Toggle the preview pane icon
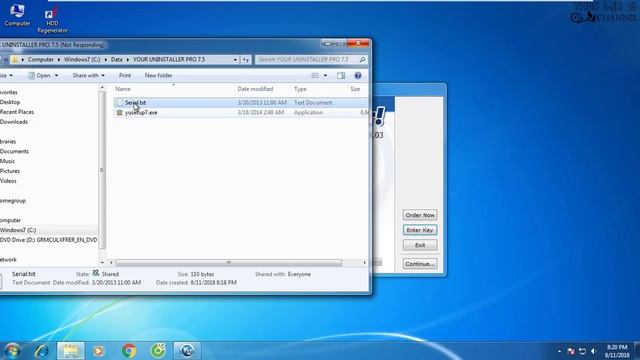640x360 pixels. (x=341, y=76)
